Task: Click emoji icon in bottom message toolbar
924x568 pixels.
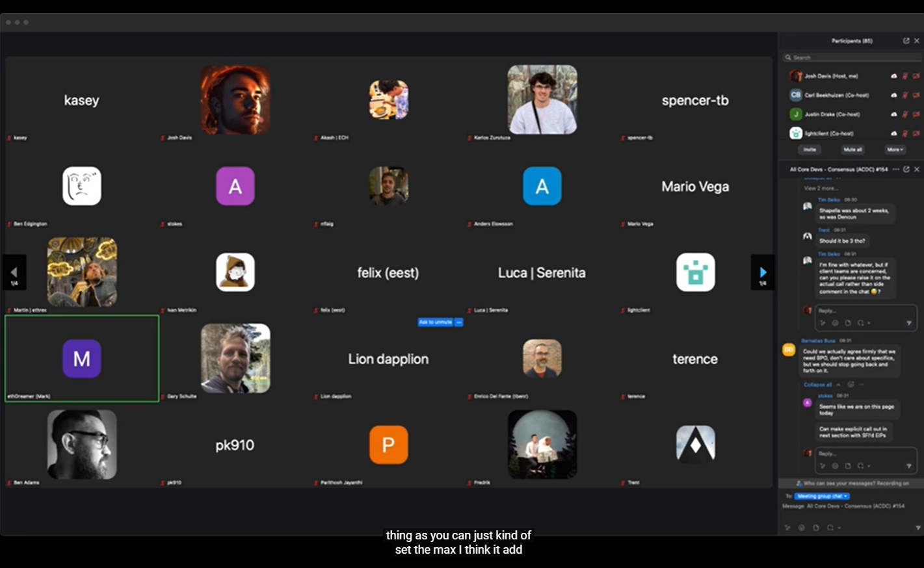Action: point(801,528)
